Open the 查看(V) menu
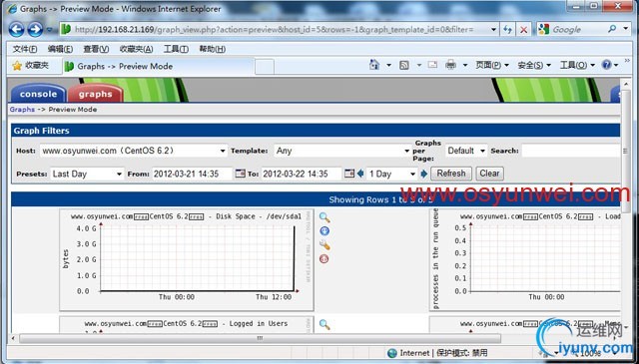This screenshot has height=364, width=639. click(x=96, y=49)
